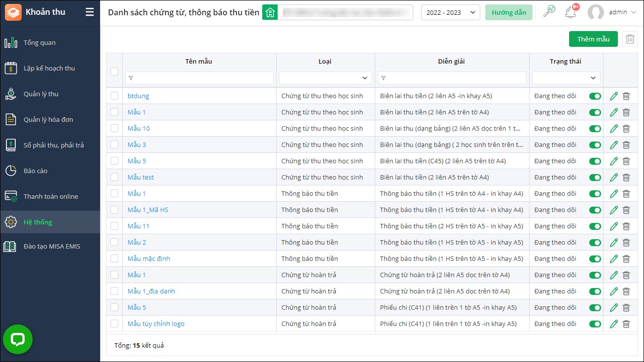Open the 2022 - 2023 school year dropdown

pos(451,12)
